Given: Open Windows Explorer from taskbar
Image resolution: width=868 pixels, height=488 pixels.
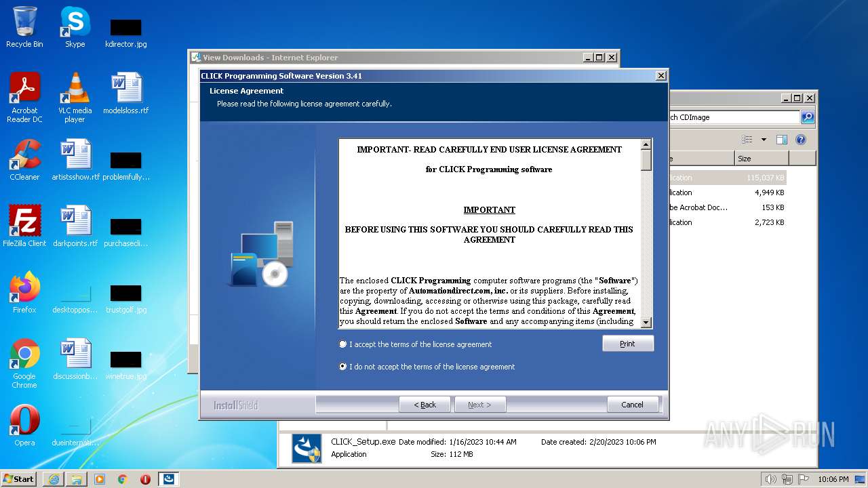Looking at the screenshot, I should point(77,479).
